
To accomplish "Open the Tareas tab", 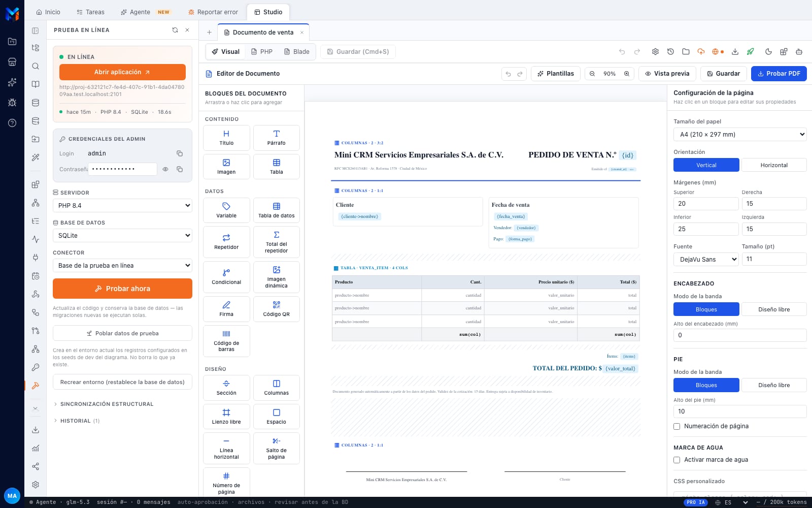I will pos(90,12).
